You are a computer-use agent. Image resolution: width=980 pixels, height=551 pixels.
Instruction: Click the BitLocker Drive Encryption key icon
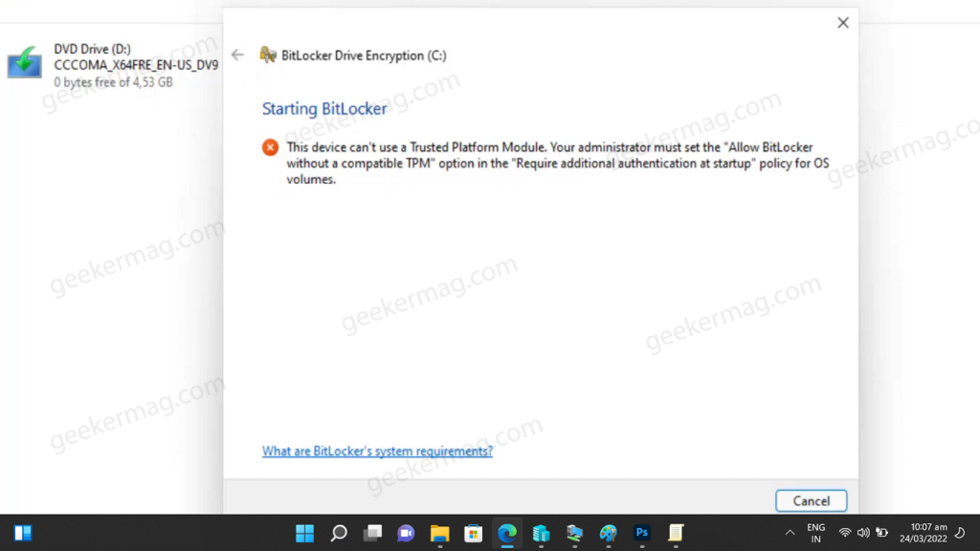click(x=268, y=55)
